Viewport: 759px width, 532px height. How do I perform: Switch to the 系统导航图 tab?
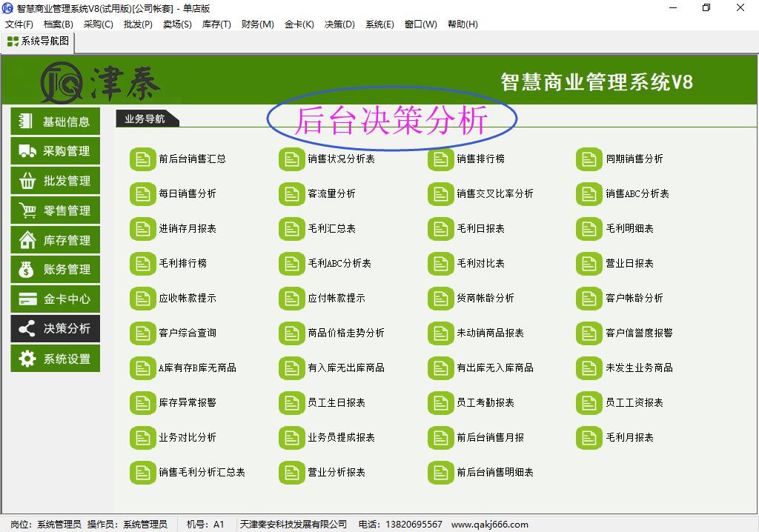38,41
